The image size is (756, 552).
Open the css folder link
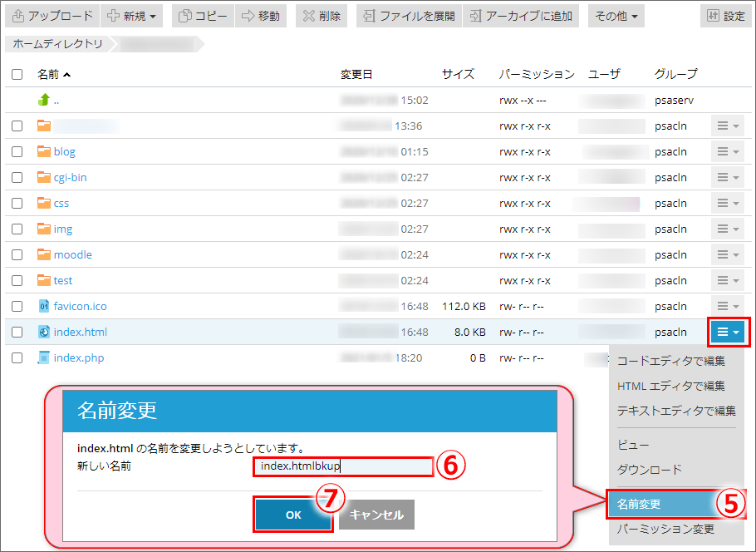point(61,203)
